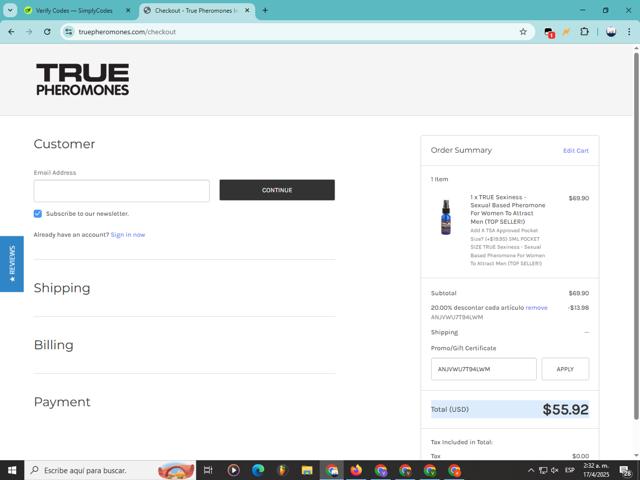Launch Microsoft Edge from the taskbar
Screen dimensions: 640x480
[x=258, y=470]
